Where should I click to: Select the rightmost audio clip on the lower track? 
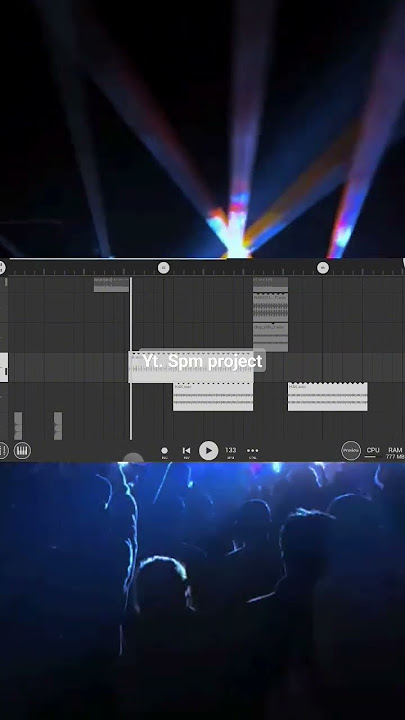tap(327, 397)
